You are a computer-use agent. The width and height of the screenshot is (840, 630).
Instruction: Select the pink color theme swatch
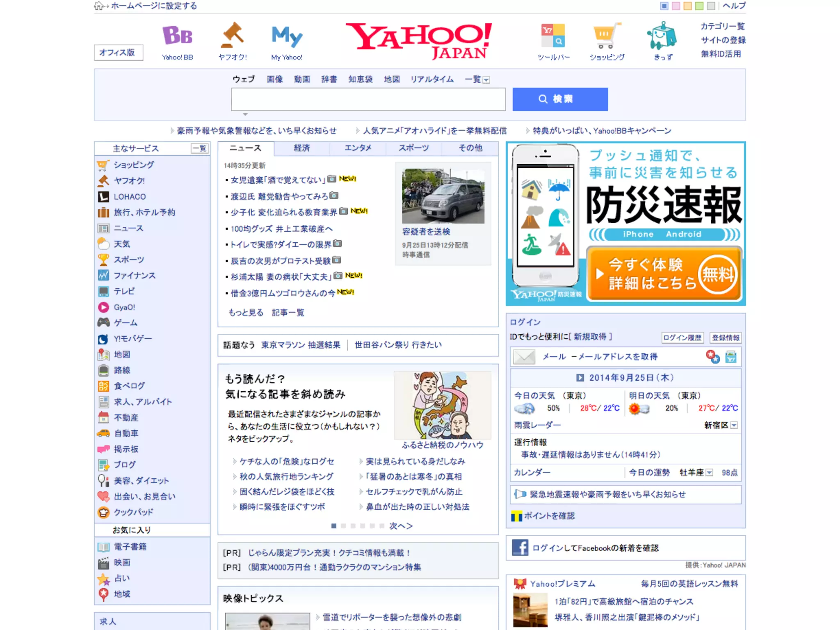[x=676, y=6]
